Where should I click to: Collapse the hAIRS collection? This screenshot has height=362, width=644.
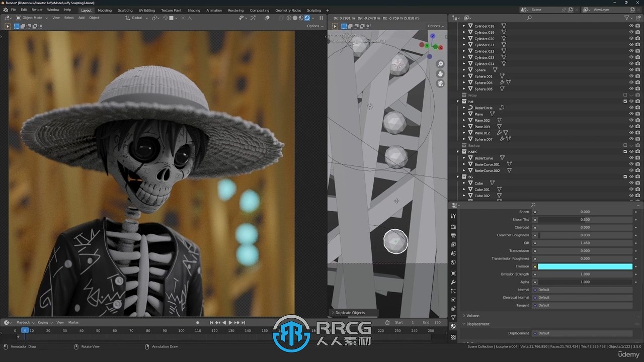(x=458, y=152)
